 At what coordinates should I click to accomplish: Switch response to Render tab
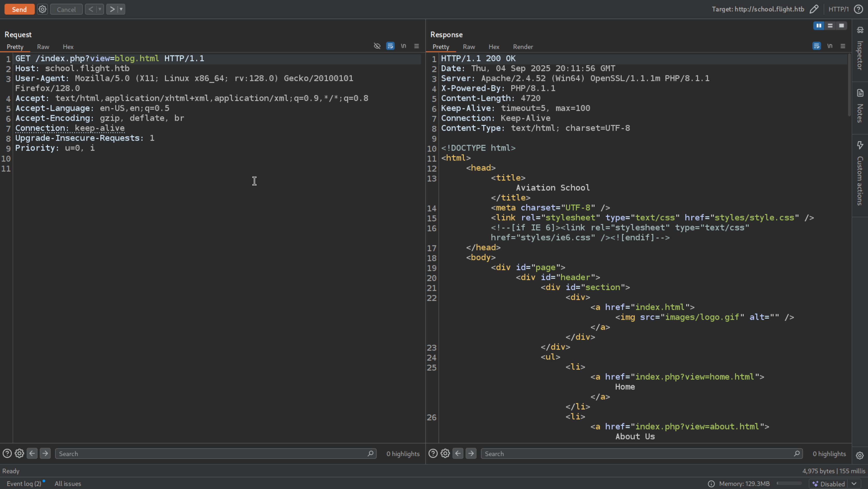point(523,47)
